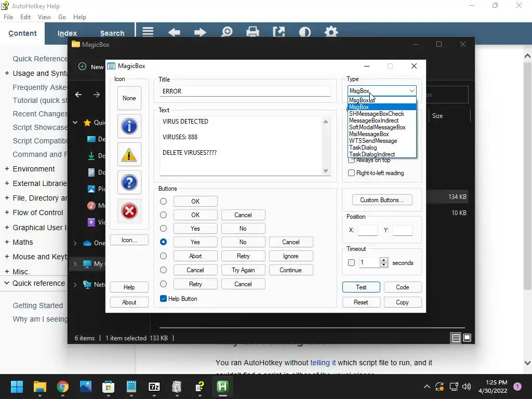Choose TaskDialog from the Type list

pyautogui.click(x=382, y=148)
